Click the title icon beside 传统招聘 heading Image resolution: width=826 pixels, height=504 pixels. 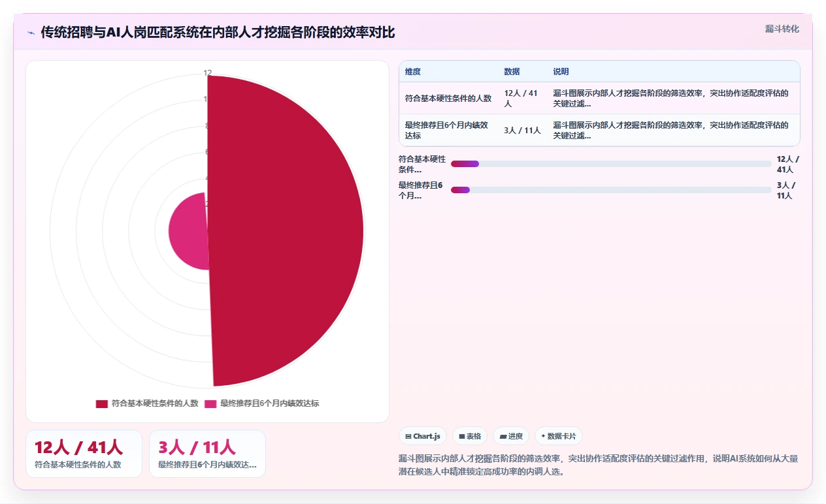click(x=31, y=33)
